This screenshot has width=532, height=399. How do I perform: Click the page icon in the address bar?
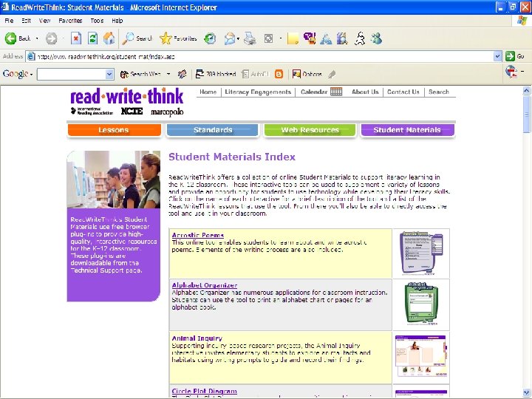[31, 56]
